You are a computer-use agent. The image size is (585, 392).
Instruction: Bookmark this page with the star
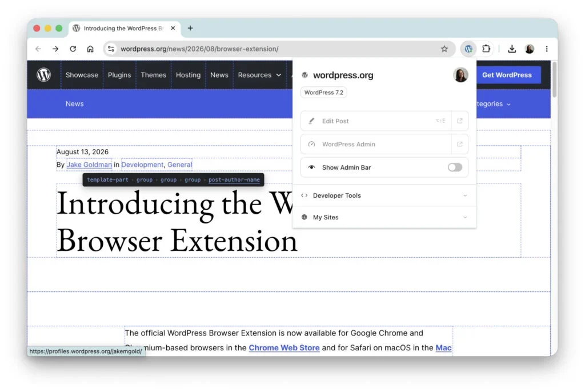tap(444, 49)
